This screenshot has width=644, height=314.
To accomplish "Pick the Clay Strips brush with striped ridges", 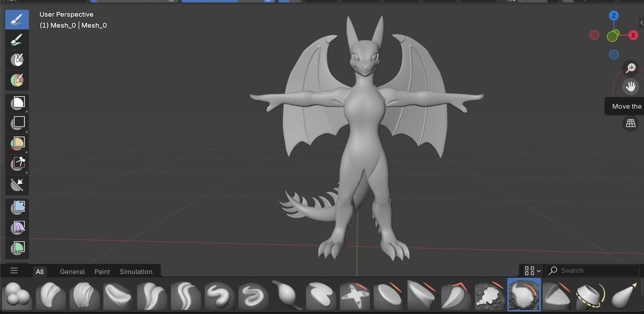I will pyautogui.click(x=86, y=295).
